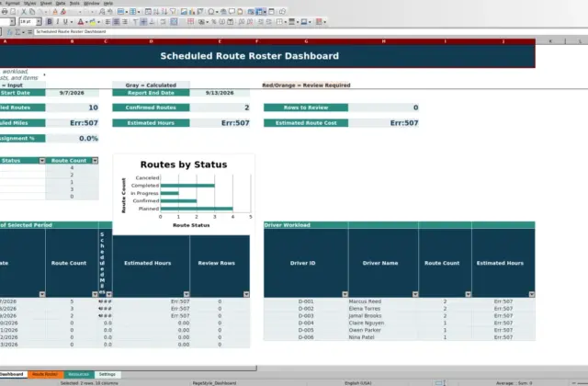
Task: Click the Insert Columns icon
Action: (133, 12)
